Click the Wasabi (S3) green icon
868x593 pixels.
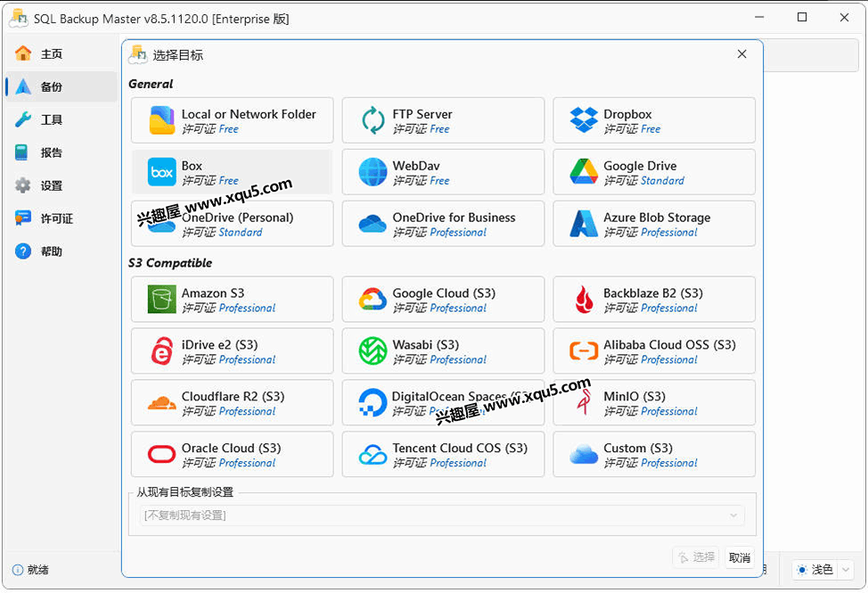pyautogui.click(x=373, y=351)
